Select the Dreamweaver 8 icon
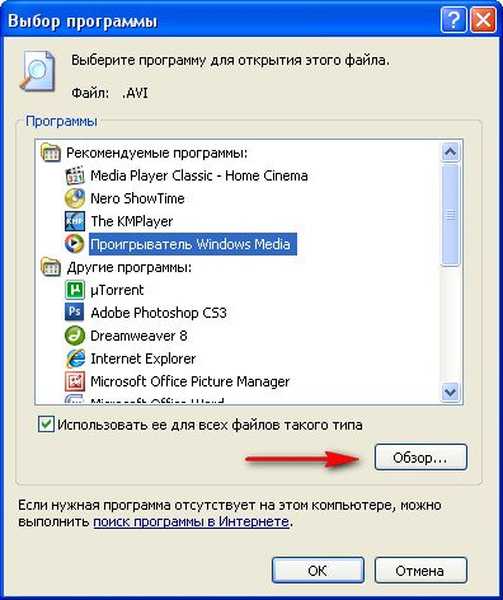 [x=75, y=336]
